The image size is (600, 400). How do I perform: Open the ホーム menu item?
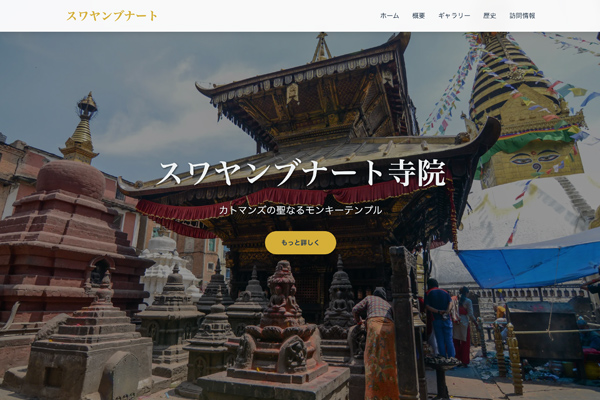coord(390,16)
